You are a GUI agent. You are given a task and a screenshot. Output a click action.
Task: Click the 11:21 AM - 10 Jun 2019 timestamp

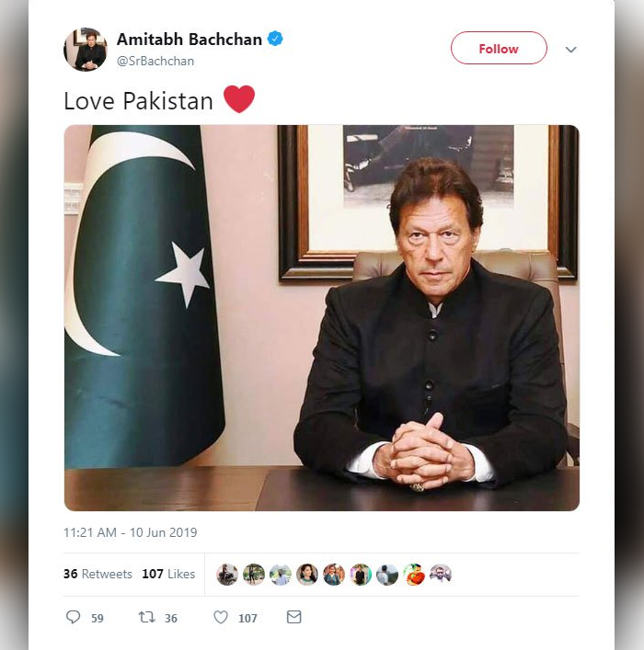131,532
